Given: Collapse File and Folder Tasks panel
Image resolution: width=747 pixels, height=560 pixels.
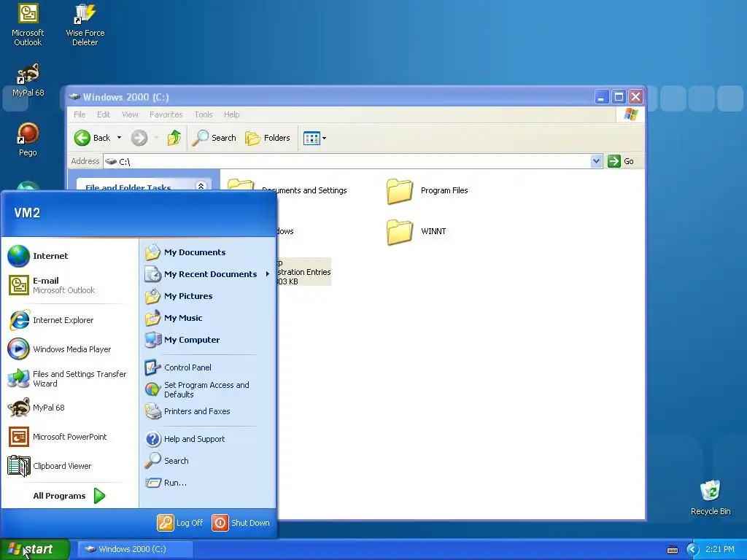Looking at the screenshot, I should [x=201, y=186].
